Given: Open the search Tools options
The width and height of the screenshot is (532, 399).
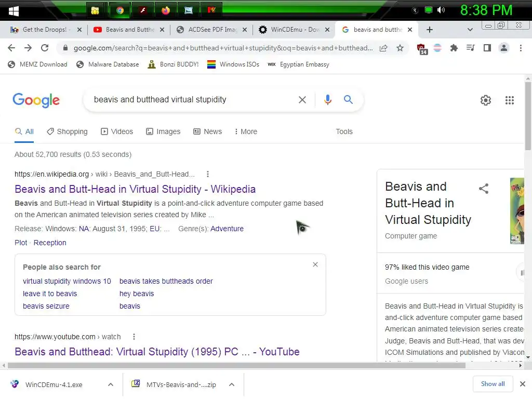Looking at the screenshot, I should tap(344, 131).
